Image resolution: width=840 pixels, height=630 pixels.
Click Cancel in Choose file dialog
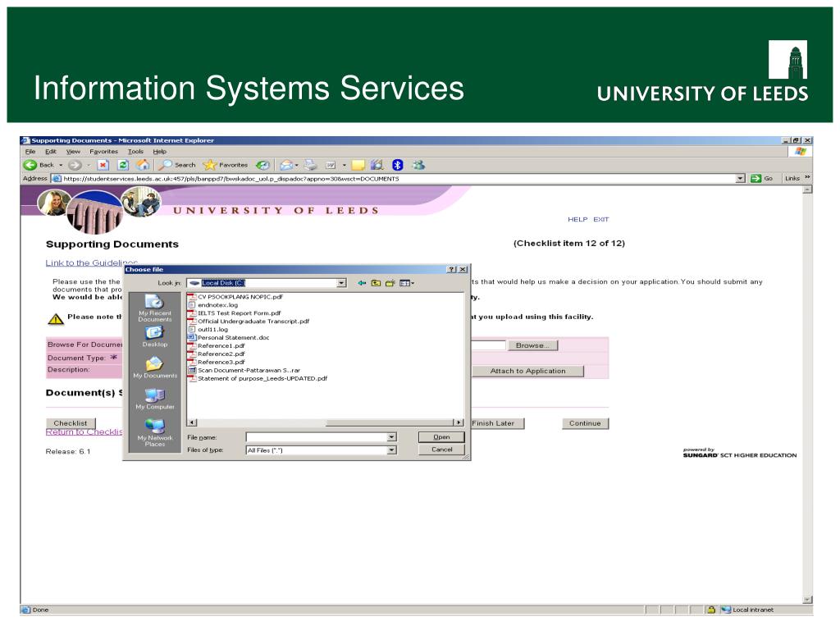click(x=441, y=450)
